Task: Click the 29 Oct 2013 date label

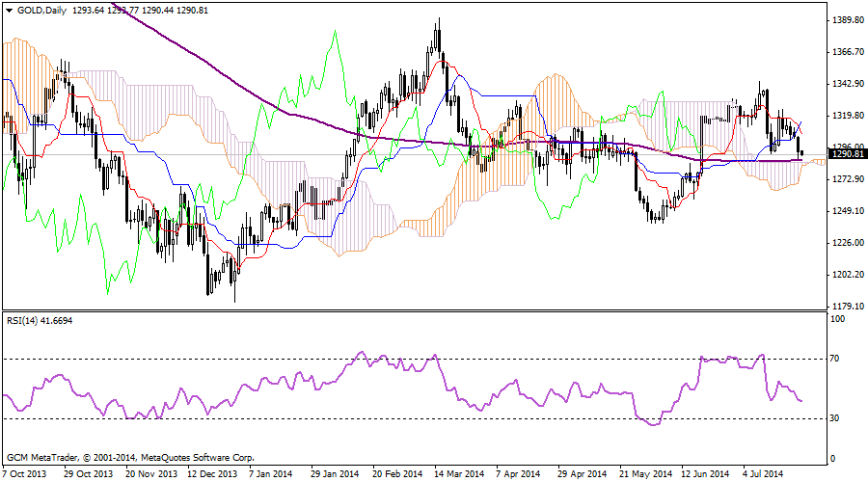Action: tap(88, 474)
